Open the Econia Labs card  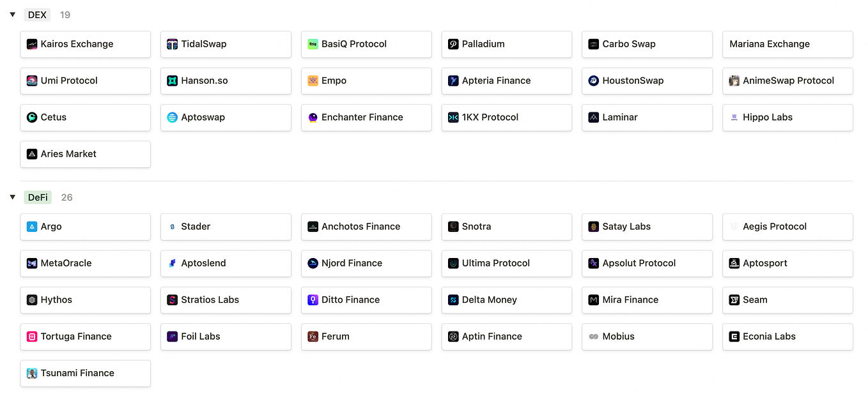tap(787, 337)
